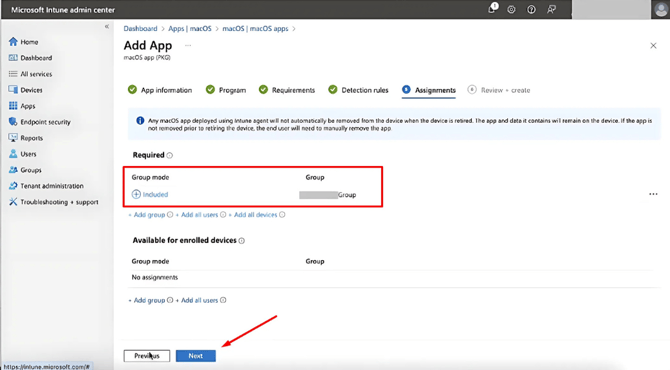The height and width of the screenshot is (370, 670).
Task: Click the Endpoint security shield icon
Action: pos(13,122)
